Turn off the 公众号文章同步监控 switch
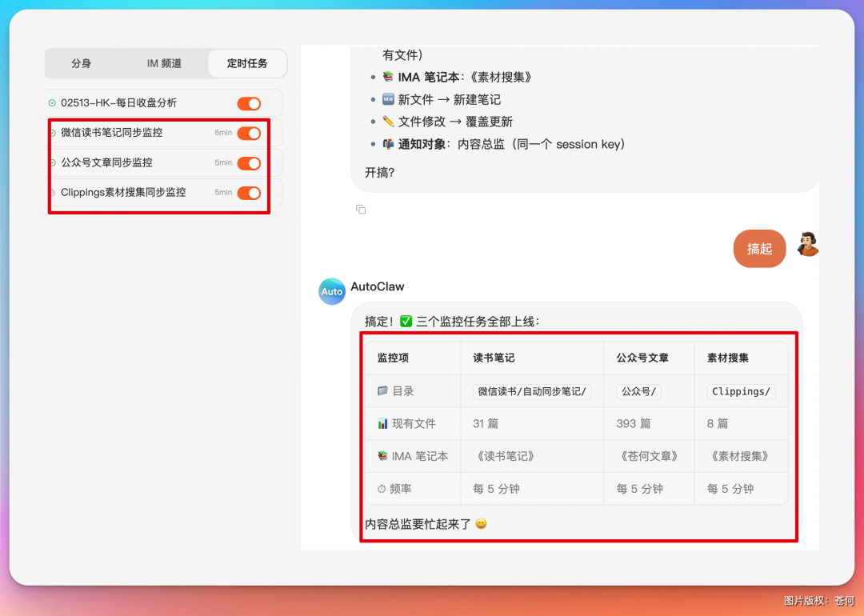864x616 pixels. tap(250, 162)
